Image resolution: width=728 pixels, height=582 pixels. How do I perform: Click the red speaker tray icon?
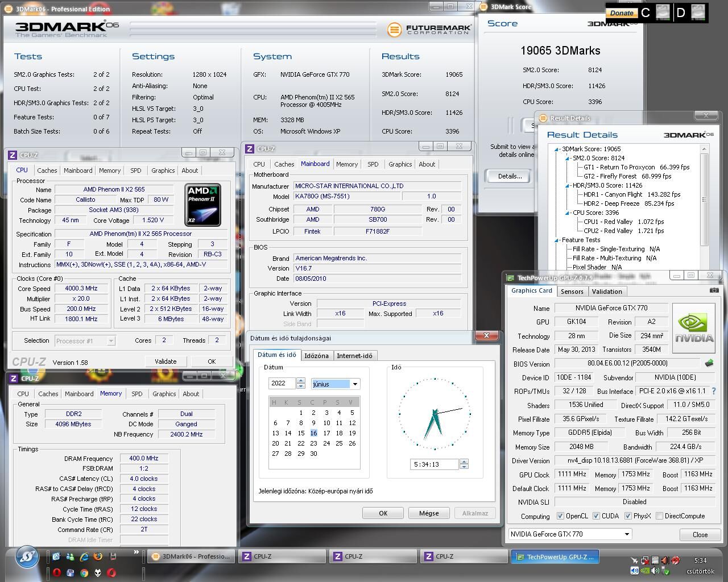click(x=665, y=560)
